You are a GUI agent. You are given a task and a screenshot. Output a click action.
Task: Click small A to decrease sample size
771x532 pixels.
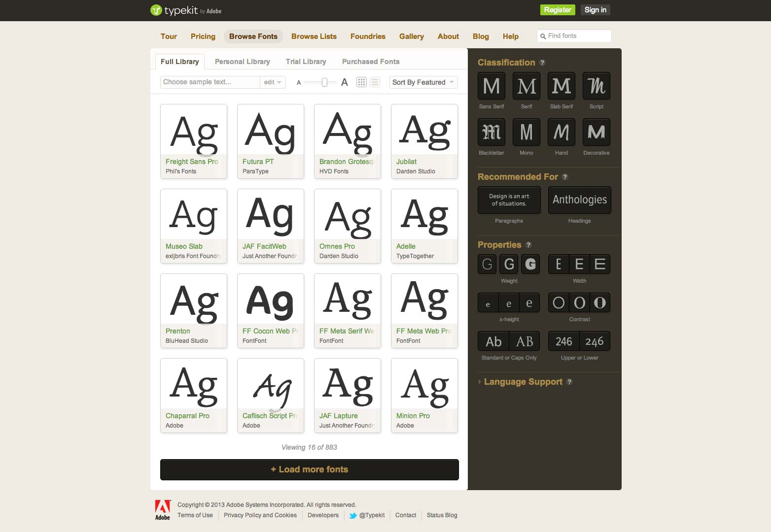pos(299,83)
